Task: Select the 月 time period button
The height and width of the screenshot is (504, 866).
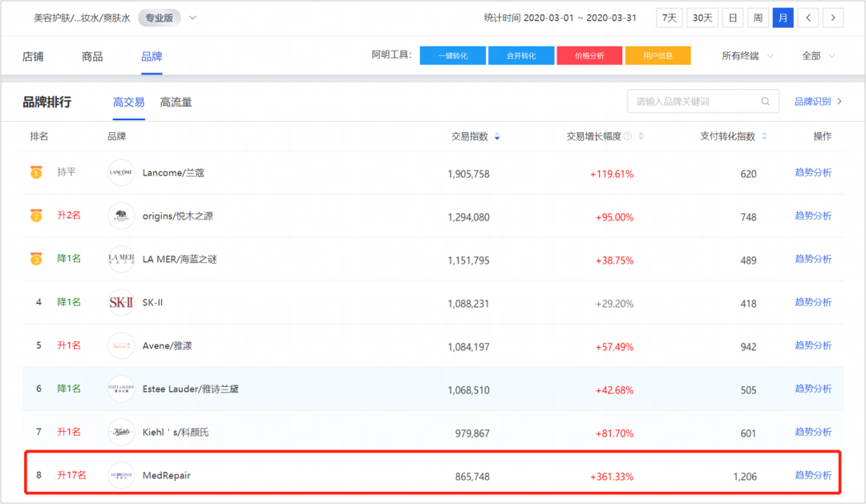Action: 783,18
